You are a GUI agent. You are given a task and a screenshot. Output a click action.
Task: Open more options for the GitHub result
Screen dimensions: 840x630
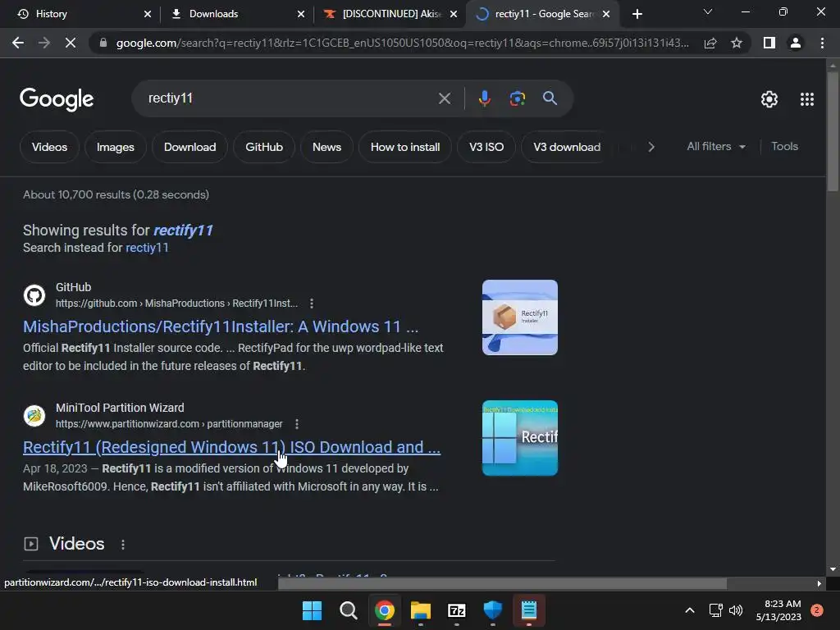click(312, 304)
